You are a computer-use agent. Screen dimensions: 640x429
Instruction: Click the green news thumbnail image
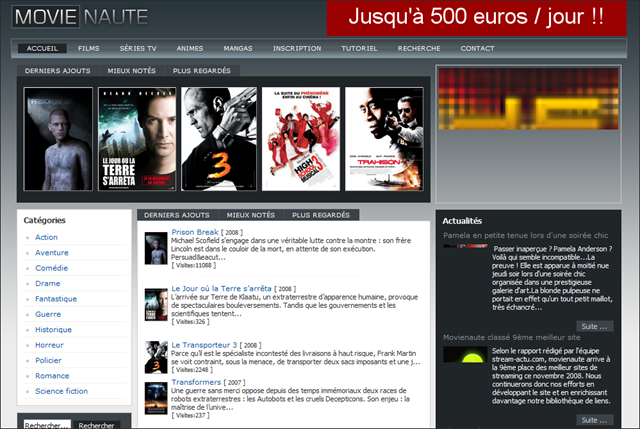coord(465,354)
